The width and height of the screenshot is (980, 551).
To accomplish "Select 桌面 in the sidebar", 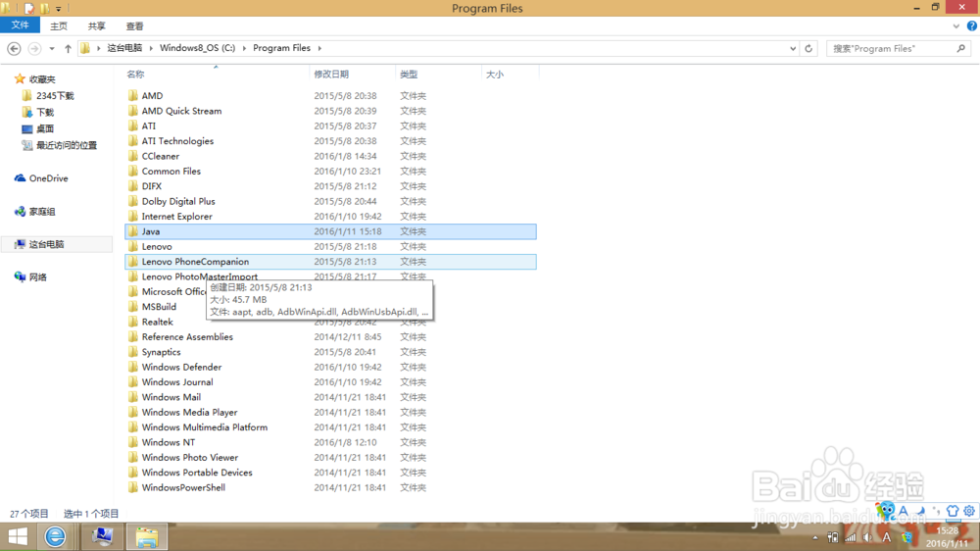I will coord(45,128).
